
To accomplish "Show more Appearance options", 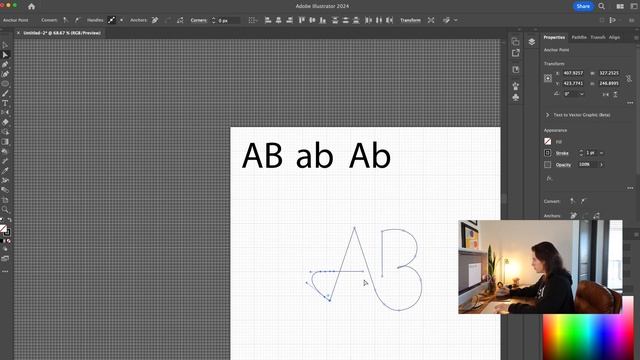I will pyautogui.click(x=630, y=188).
